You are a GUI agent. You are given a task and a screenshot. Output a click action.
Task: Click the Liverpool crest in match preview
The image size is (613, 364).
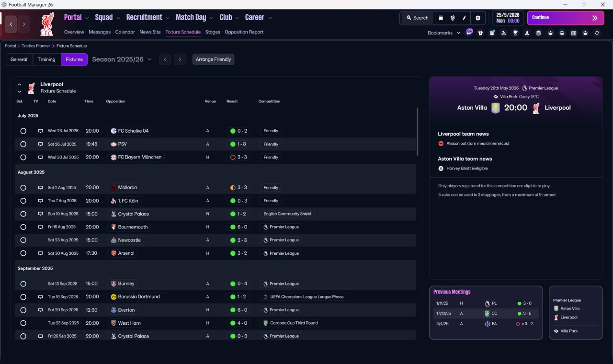536,108
